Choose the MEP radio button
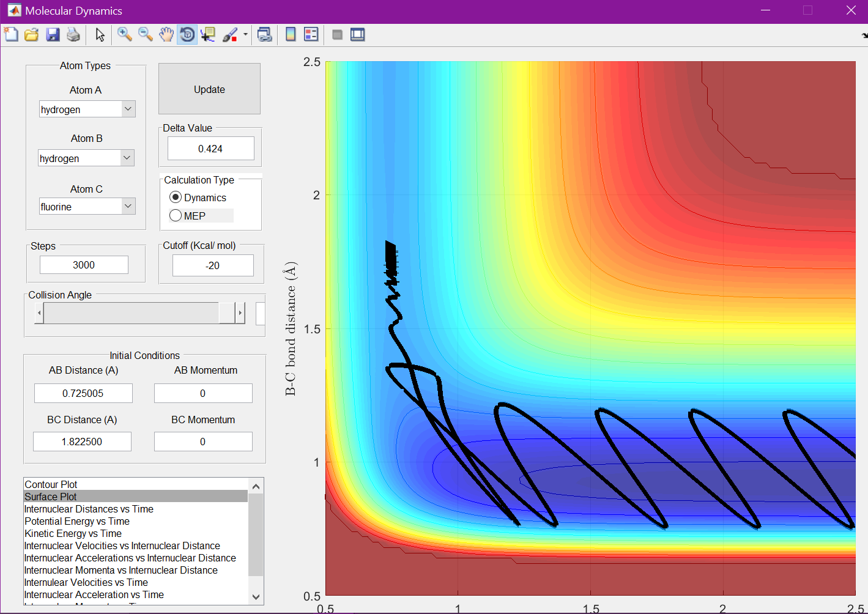 tap(176, 216)
